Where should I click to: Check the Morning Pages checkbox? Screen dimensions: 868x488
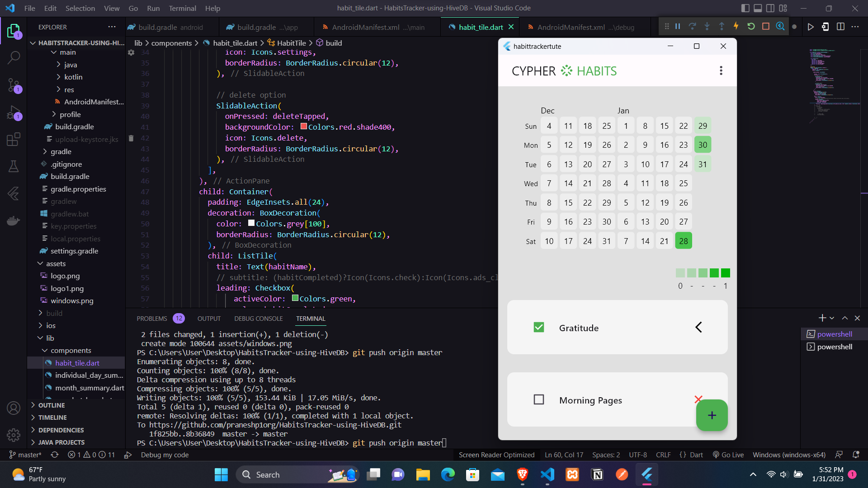[538, 400]
